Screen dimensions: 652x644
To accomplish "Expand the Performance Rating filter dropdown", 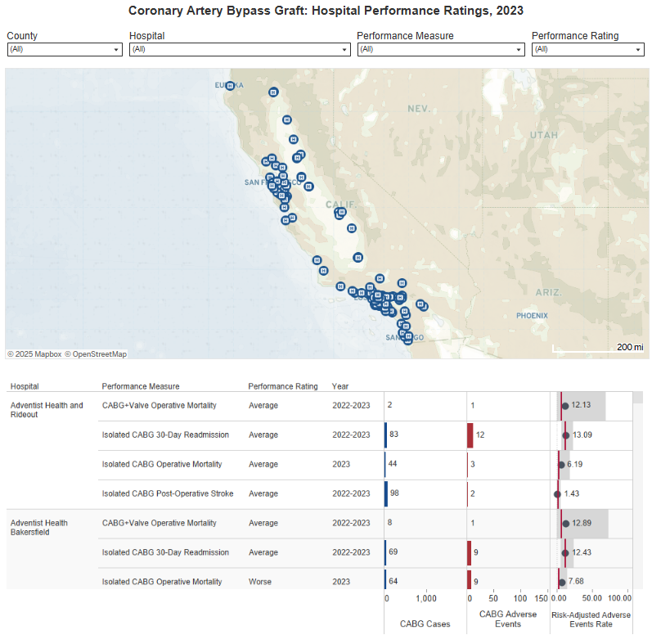I will (587, 50).
